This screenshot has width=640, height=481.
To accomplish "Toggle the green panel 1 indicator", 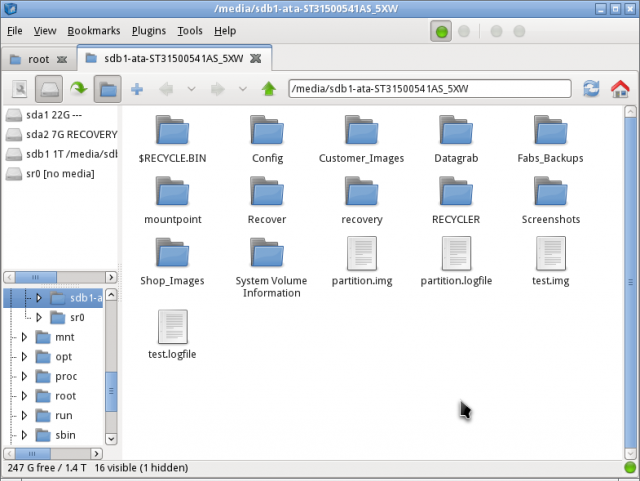I will [x=441, y=32].
